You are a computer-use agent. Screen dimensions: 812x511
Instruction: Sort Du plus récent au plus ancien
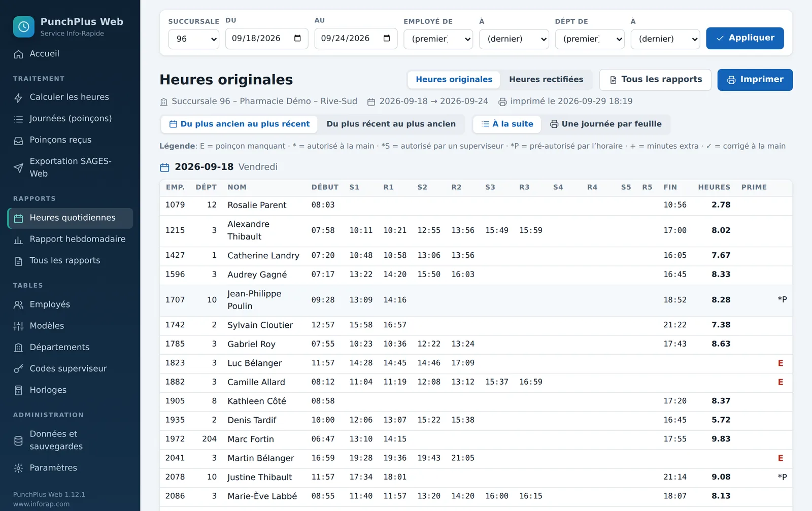(391, 124)
